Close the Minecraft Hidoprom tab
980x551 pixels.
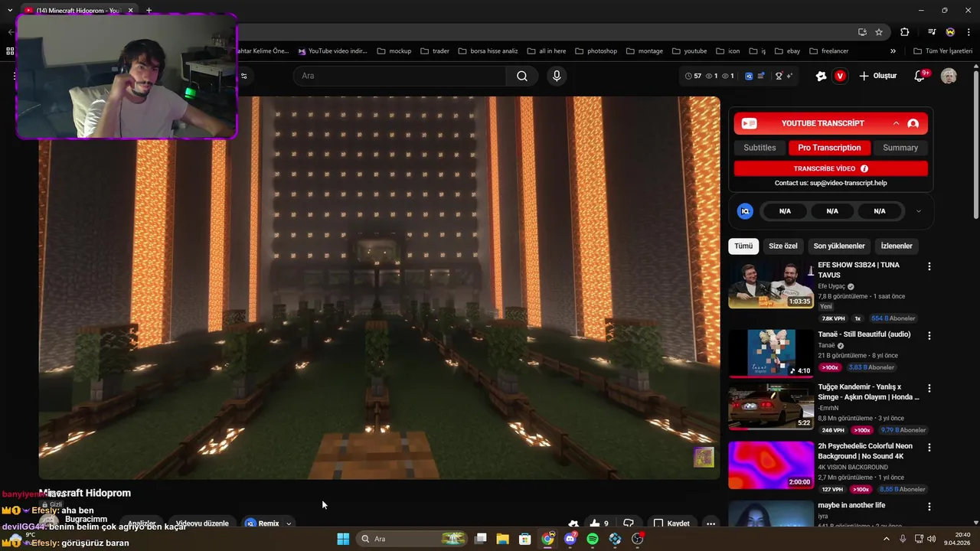click(130, 10)
